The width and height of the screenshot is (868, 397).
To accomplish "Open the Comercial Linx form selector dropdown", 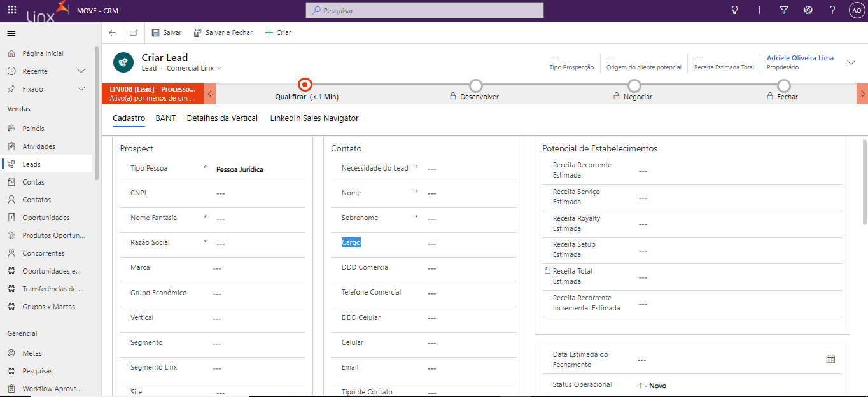I will tap(194, 68).
